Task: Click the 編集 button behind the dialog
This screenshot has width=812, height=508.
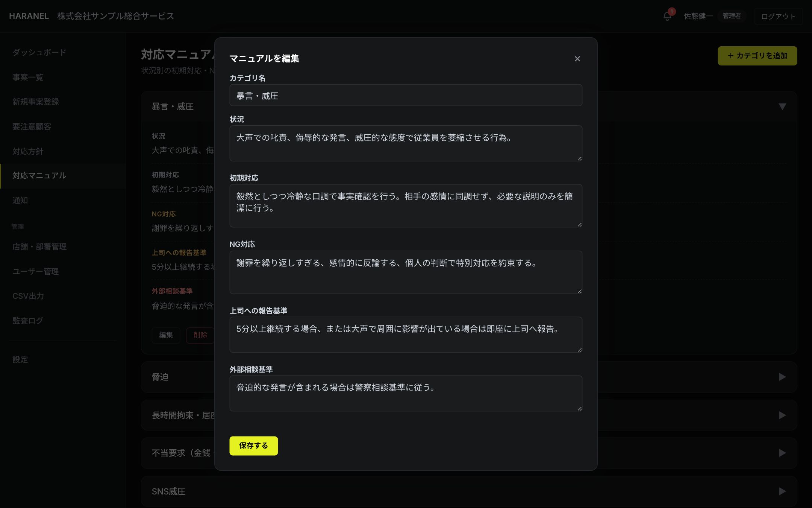Action: (x=166, y=335)
